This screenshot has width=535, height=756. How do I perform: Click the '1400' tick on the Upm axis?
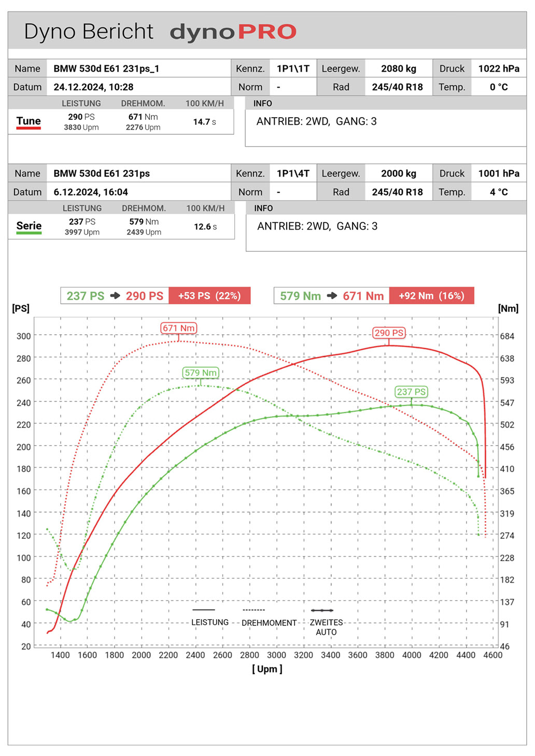pos(60,655)
